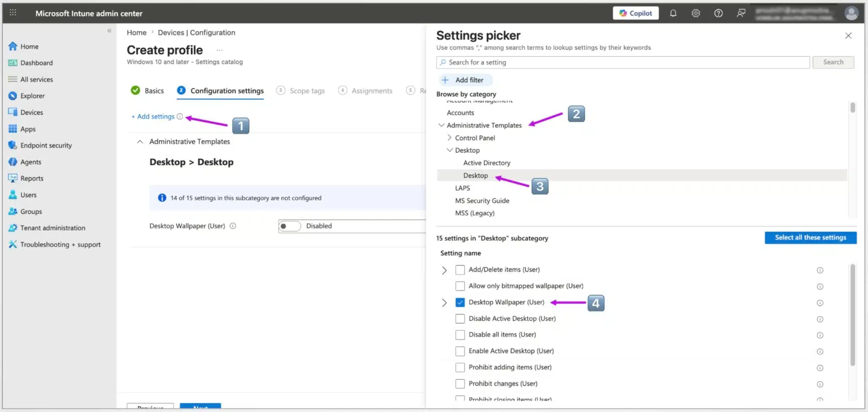Expand the Control Panel category
Screen dimensions: 868x412
pyautogui.click(x=450, y=138)
